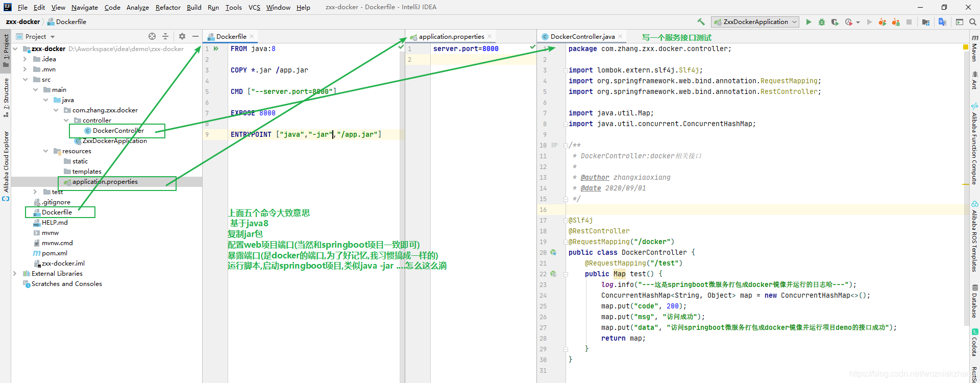This screenshot has width=980, height=383.
Task: Select HELP.md in project tree
Action: coord(55,223)
